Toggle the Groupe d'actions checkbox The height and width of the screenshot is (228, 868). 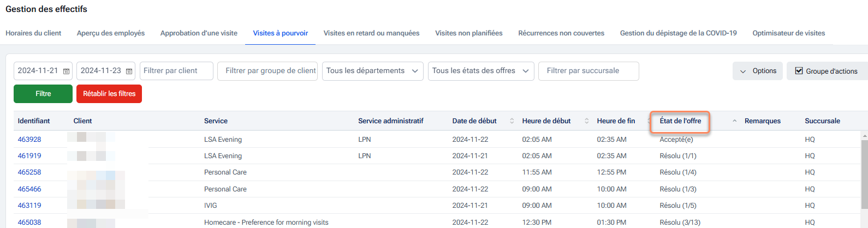[x=799, y=71]
